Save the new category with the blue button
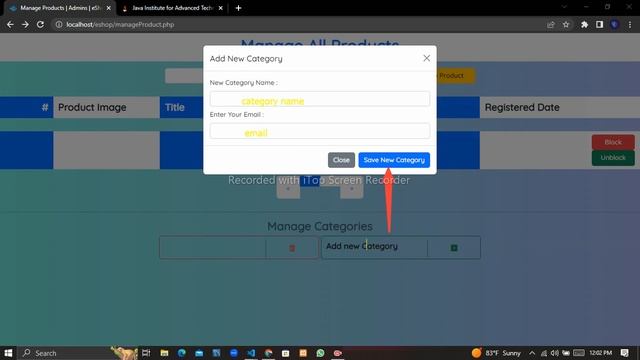 (x=394, y=160)
